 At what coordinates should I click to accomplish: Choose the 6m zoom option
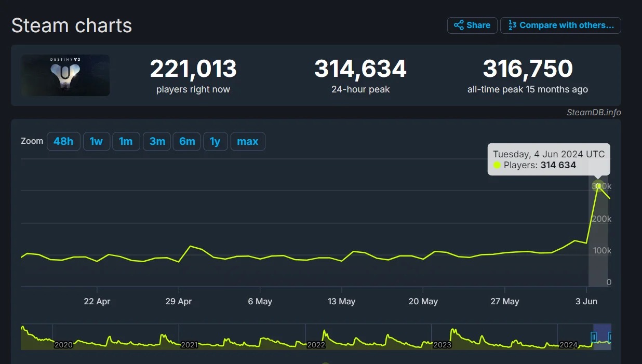click(187, 141)
